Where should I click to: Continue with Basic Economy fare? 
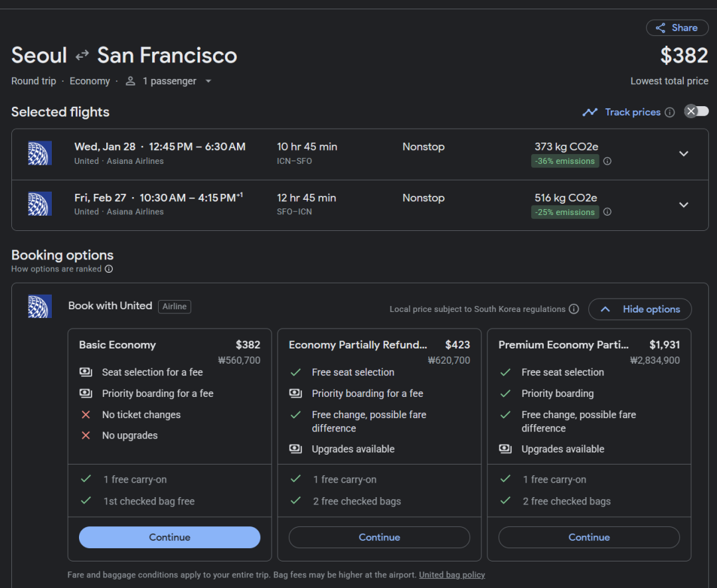[169, 538]
